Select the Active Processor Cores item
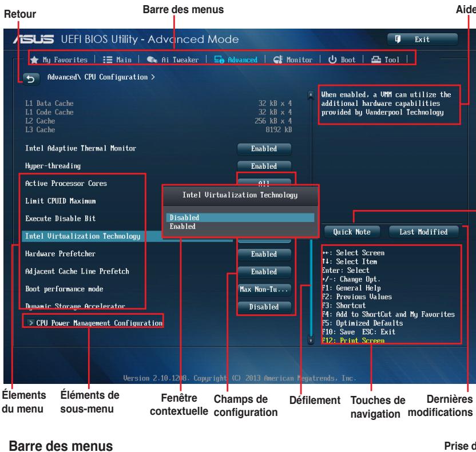Screen dimensions: 476x452 click(x=66, y=183)
